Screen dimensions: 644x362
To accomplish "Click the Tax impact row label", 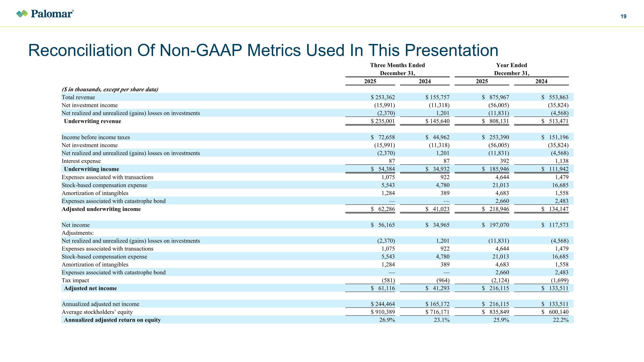I will [75, 280].
